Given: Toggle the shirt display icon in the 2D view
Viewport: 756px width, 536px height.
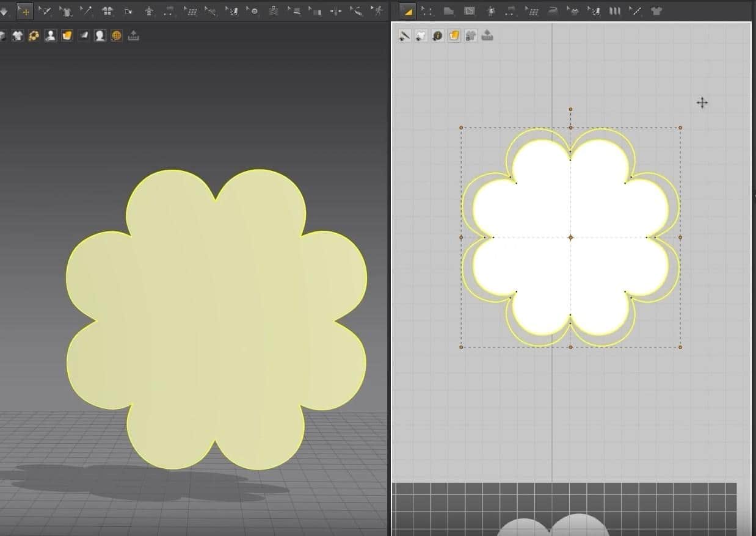Looking at the screenshot, I should (x=421, y=35).
